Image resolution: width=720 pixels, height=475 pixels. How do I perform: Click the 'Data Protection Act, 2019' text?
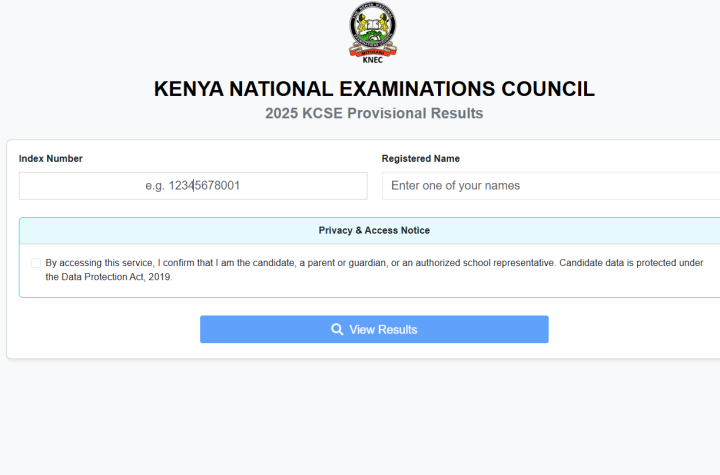109,278
